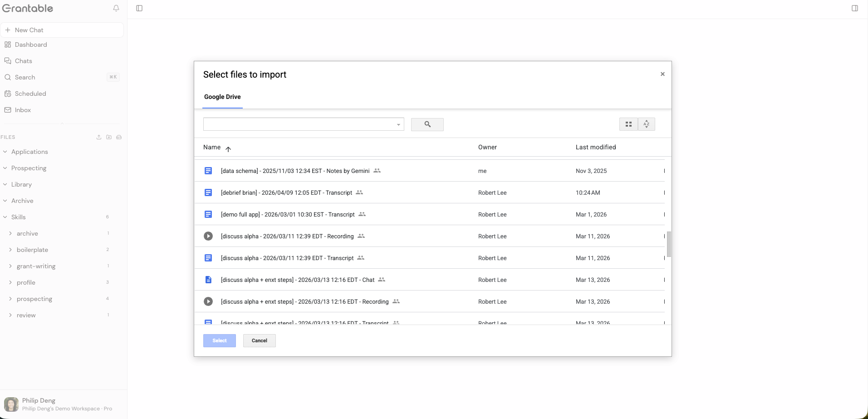Collapse the Prospecting folder
Screen dimensions: 868x419
(x=5, y=168)
